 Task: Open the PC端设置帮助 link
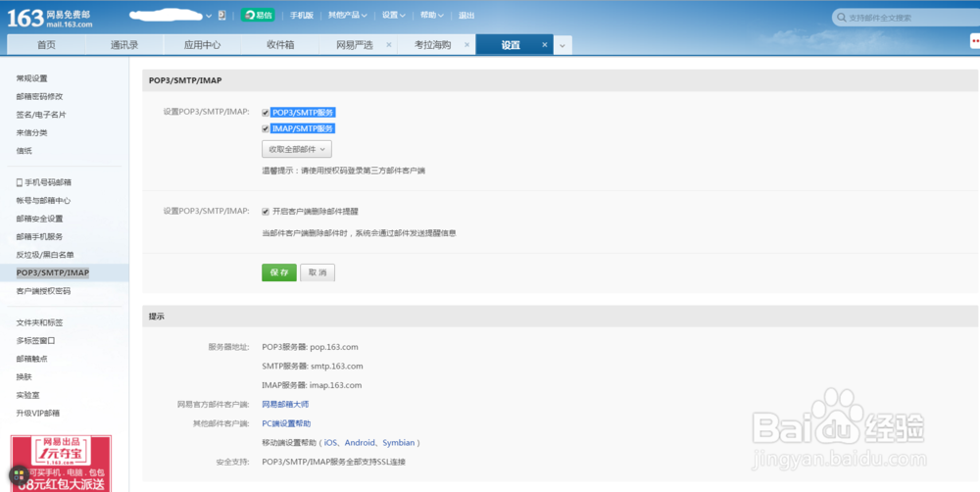point(286,423)
